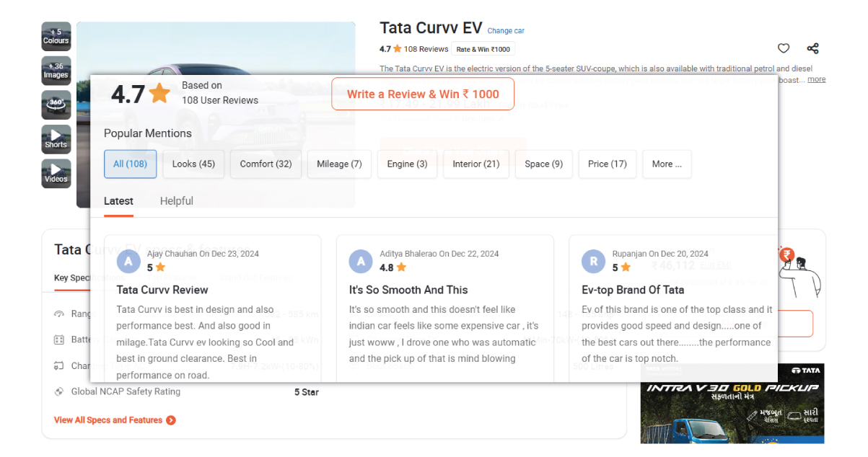
Task: Play the Shorts thumbnail
Action: (x=56, y=139)
